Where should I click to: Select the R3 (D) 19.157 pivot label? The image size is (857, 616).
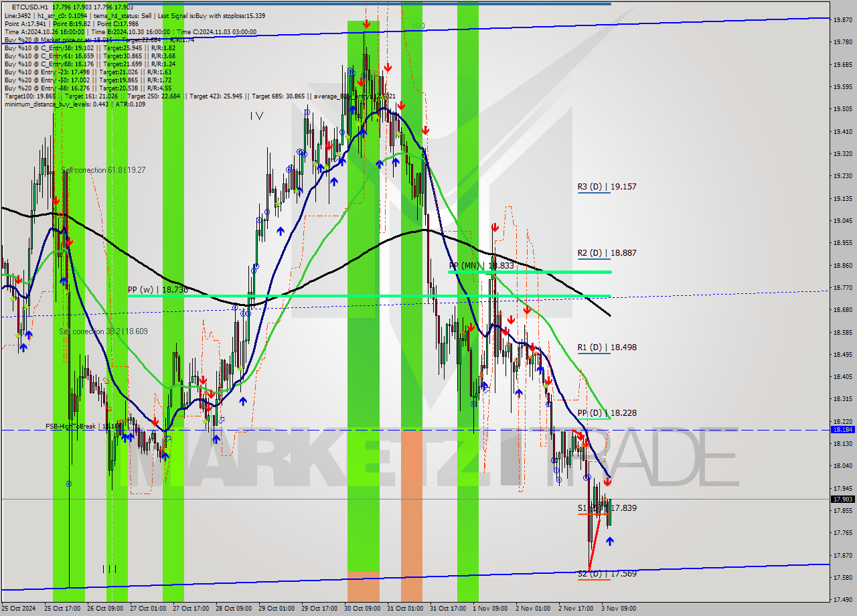click(x=607, y=187)
